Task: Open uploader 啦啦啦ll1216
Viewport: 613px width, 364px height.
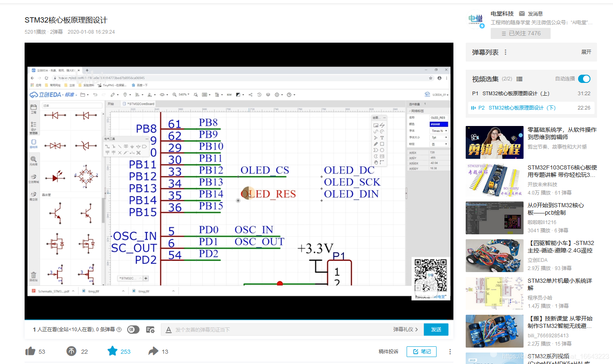Action: (x=542, y=222)
